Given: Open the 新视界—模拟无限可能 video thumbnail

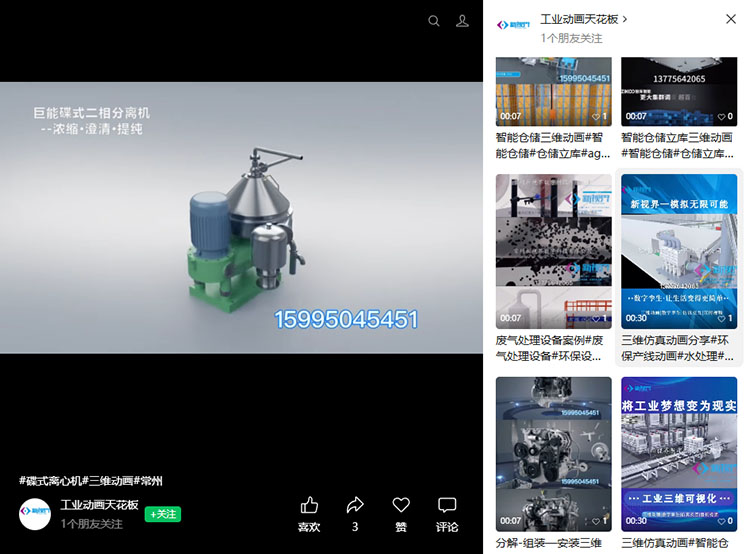Looking at the screenshot, I should (x=679, y=252).
